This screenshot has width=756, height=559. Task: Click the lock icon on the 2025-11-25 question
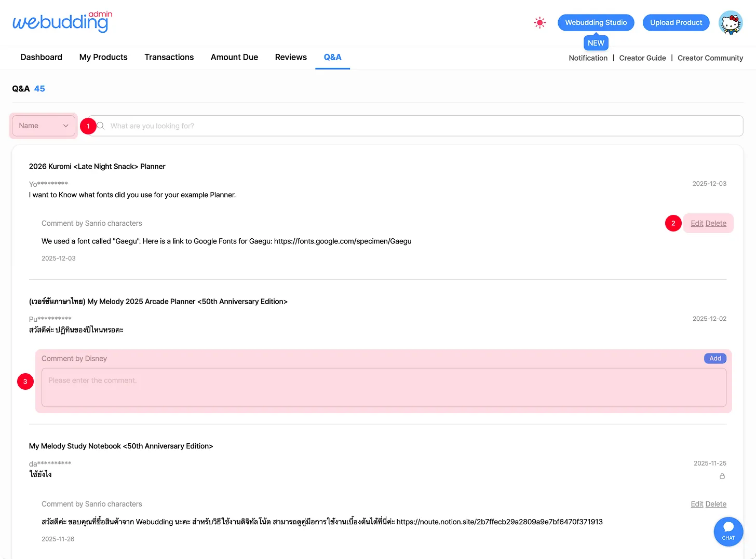722,476
